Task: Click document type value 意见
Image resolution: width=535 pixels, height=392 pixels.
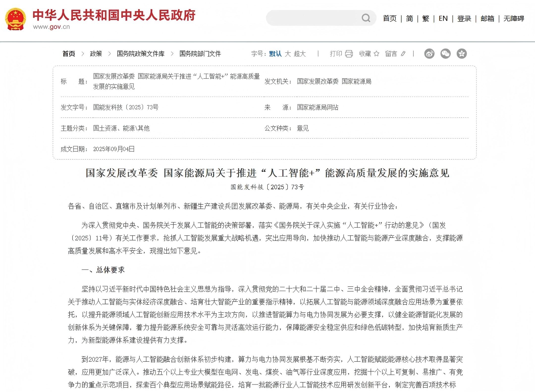Action: tap(303, 128)
